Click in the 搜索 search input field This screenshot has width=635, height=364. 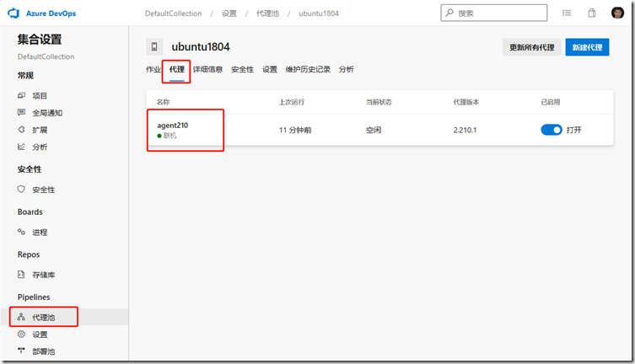(x=493, y=13)
